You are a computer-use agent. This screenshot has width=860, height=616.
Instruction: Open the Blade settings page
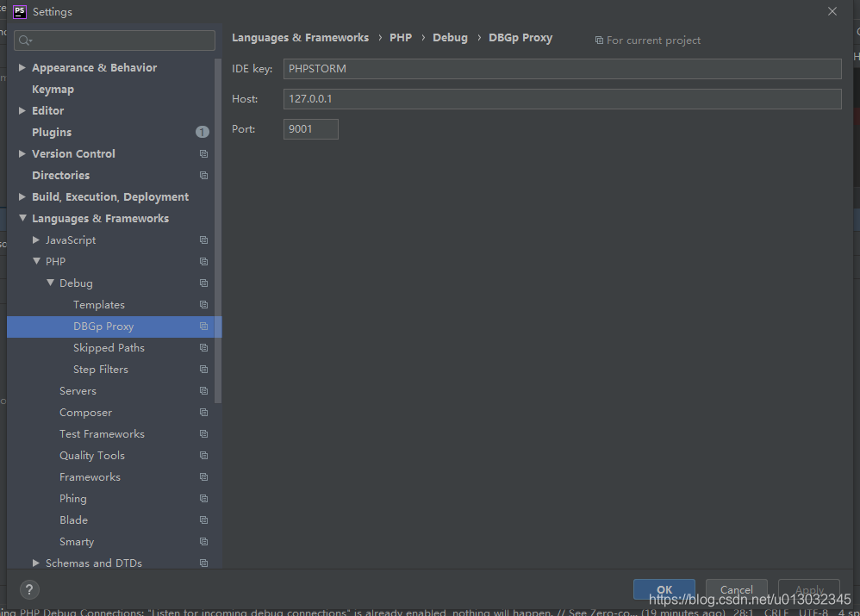tap(73, 520)
